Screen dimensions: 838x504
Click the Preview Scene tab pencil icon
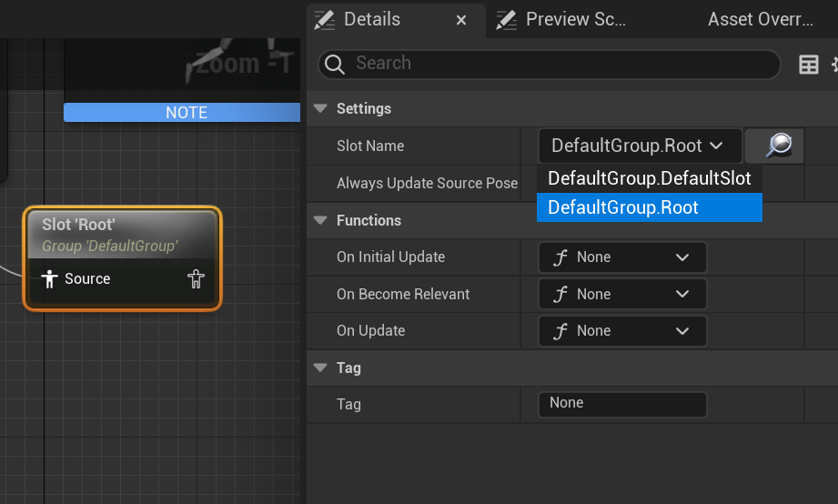click(507, 19)
